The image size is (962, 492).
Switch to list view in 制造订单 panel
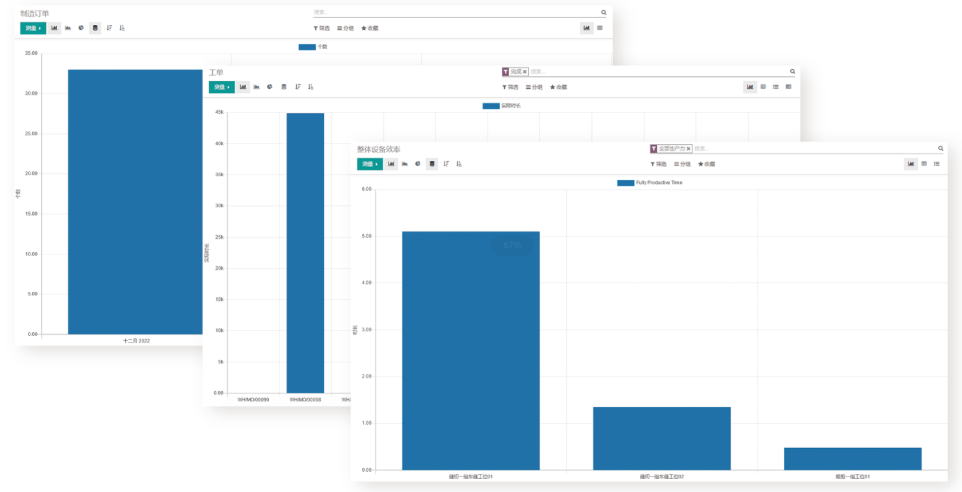tap(600, 28)
